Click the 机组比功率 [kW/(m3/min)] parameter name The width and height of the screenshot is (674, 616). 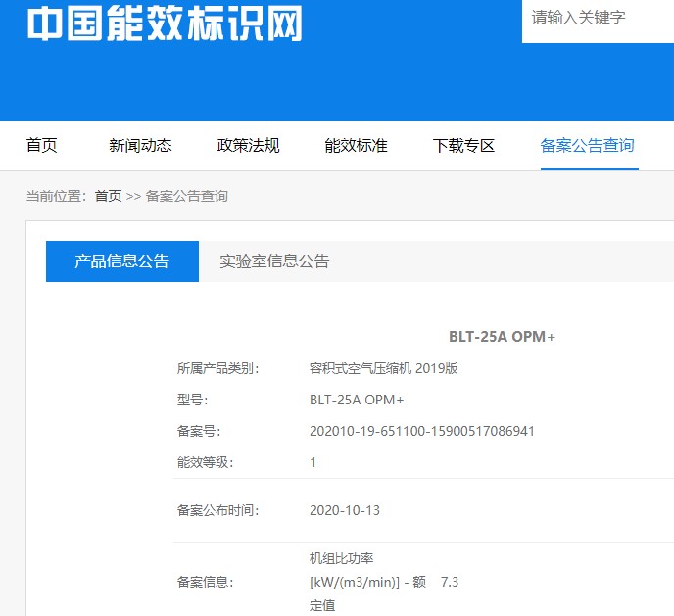pos(367,582)
